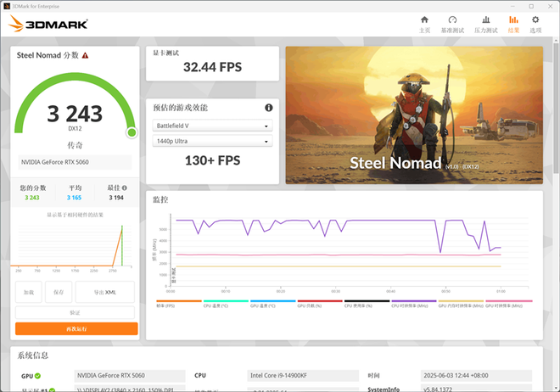Click the warning triangle beside Steel Nomad score
Viewport: 560px width, 392px height.
click(85, 55)
